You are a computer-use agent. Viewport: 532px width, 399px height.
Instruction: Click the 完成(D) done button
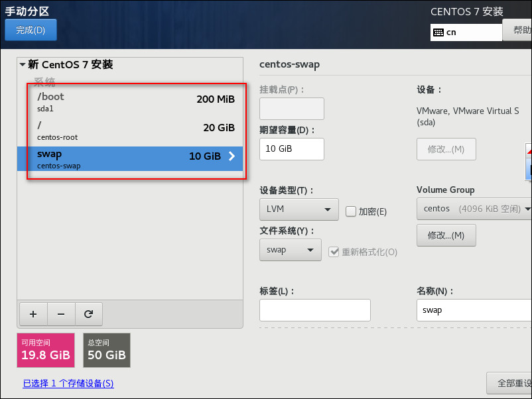pyautogui.click(x=31, y=30)
